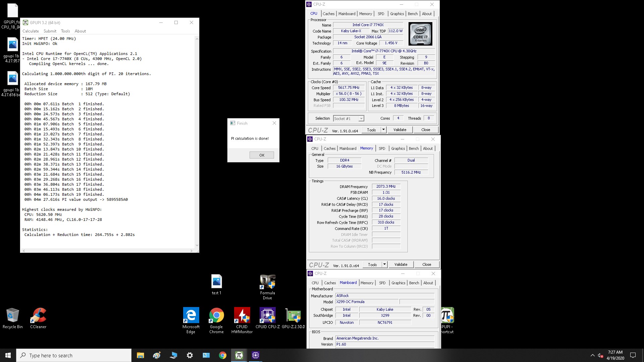644x362 pixels.
Task: Open SPD tab in Memory CPU-Z window
Action: (382, 148)
